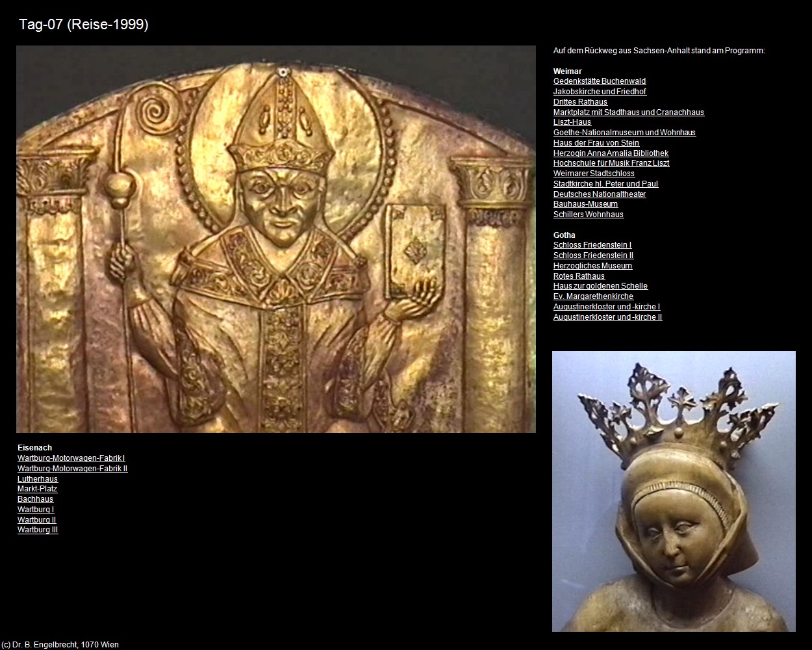Screen dimensions: 812x650
Task: Open Wartburg I link
Action: (36, 510)
